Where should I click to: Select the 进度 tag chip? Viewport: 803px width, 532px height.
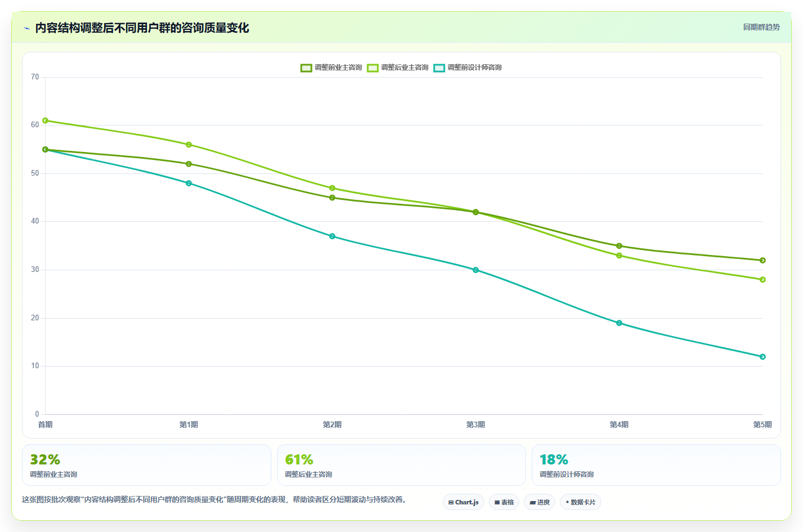539,502
